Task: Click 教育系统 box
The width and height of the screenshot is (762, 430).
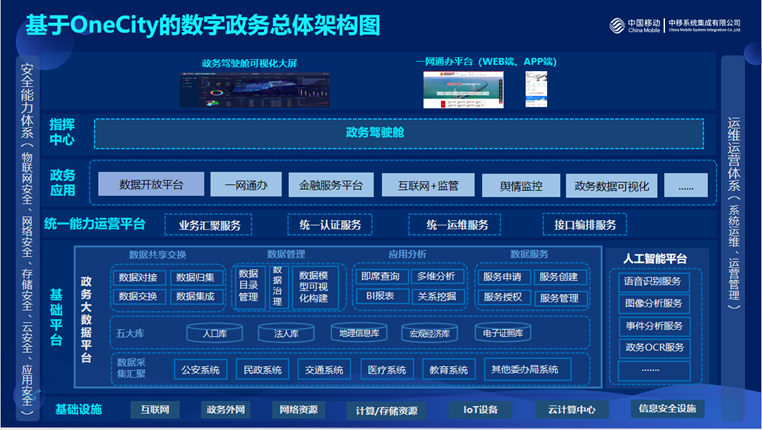Action: click(x=449, y=370)
